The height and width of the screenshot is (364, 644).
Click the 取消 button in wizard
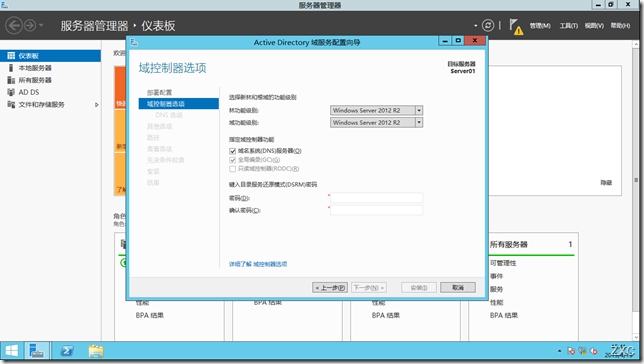(458, 288)
